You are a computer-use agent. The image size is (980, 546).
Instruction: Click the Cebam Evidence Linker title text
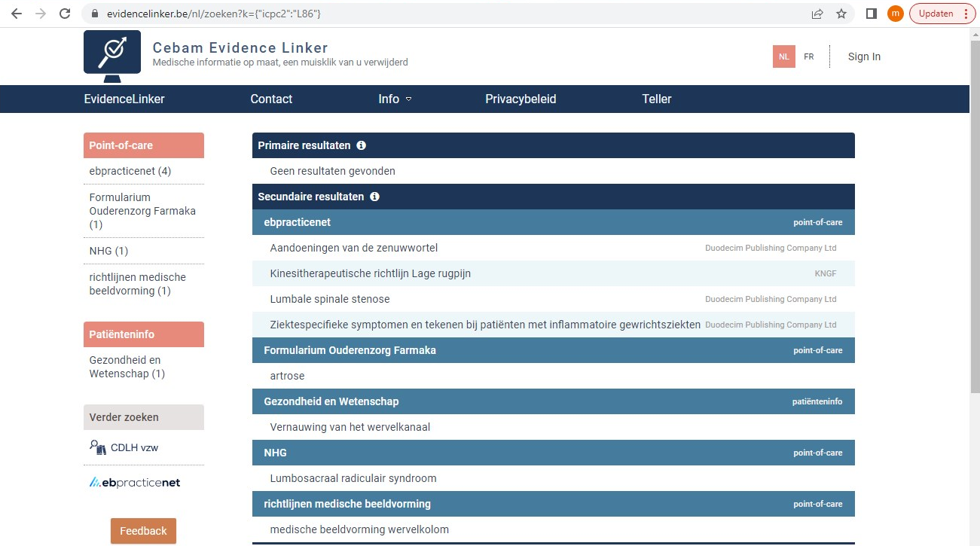pyautogui.click(x=240, y=47)
